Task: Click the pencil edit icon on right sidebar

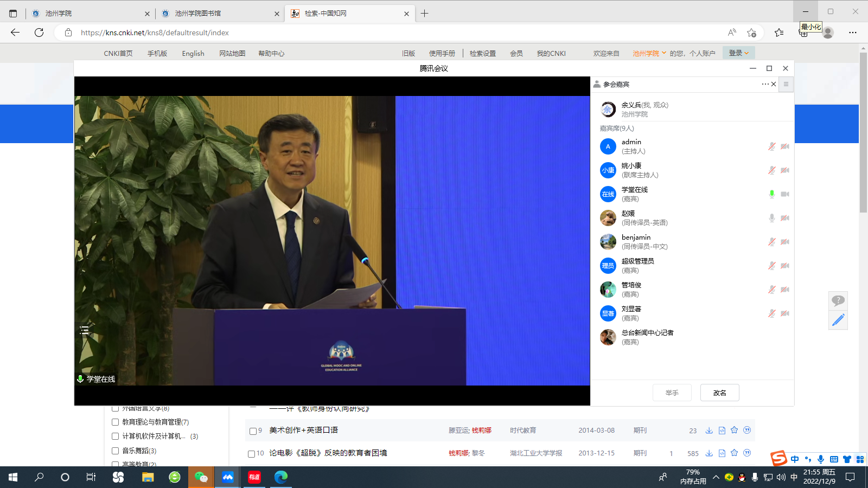Action: pyautogui.click(x=838, y=320)
